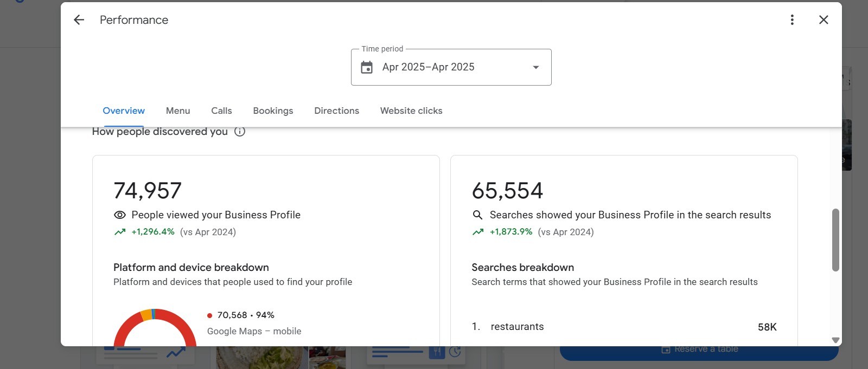Switch to the Overview tab
The height and width of the screenshot is (369, 868).
pyautogui.click(x=124, y=111)
